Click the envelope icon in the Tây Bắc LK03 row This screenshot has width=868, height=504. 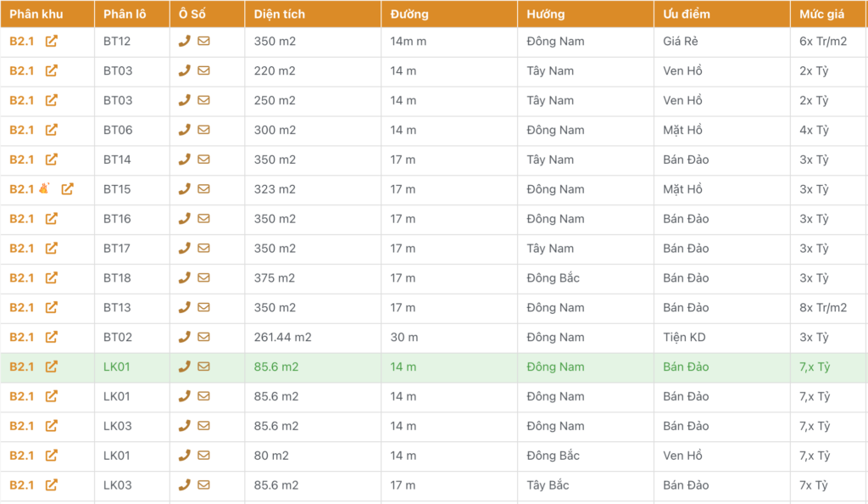point(203,485)
